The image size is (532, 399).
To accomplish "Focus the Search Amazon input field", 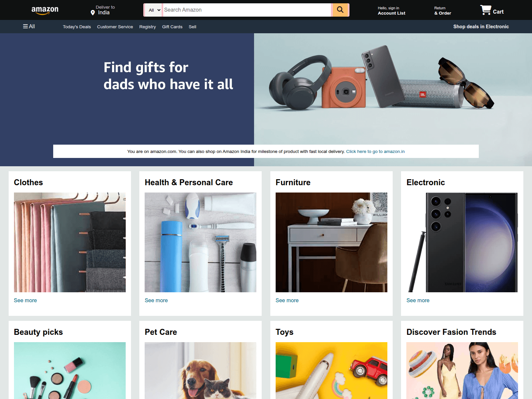I will pos(247,10).
